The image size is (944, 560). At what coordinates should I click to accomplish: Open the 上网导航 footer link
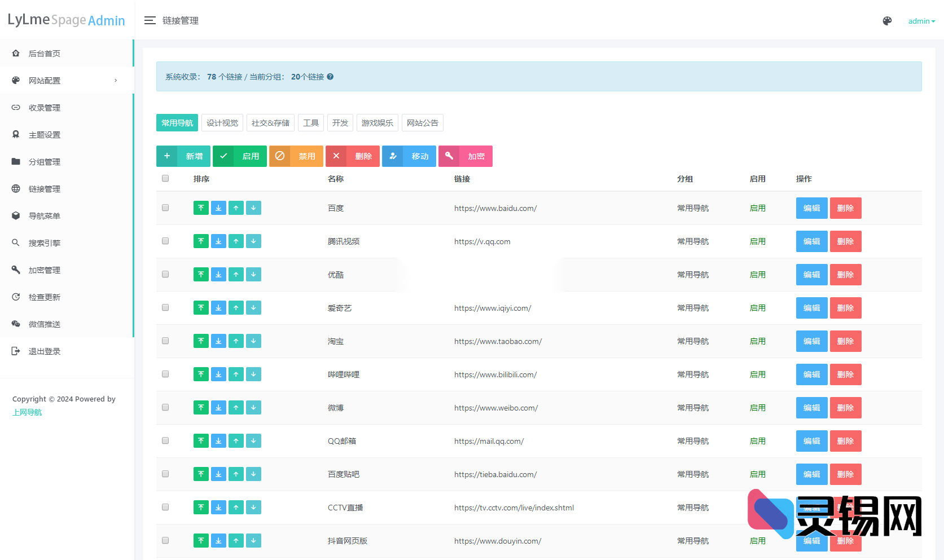coord(27,412)
